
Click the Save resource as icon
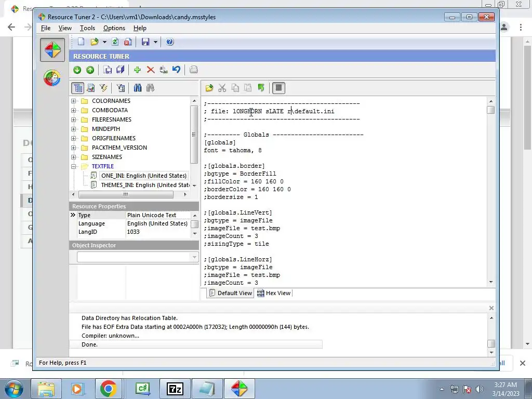pos(108,70)
